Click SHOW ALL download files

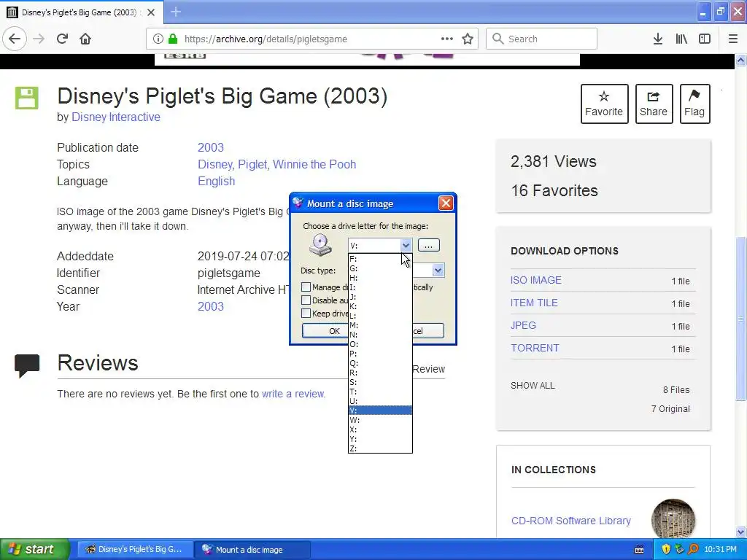pos(533,386)
